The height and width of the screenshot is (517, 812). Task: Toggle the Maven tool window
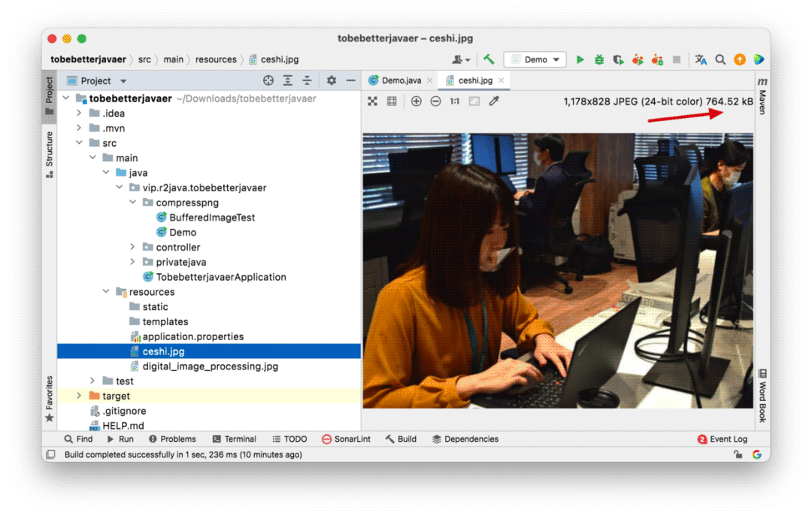point(762,96)
